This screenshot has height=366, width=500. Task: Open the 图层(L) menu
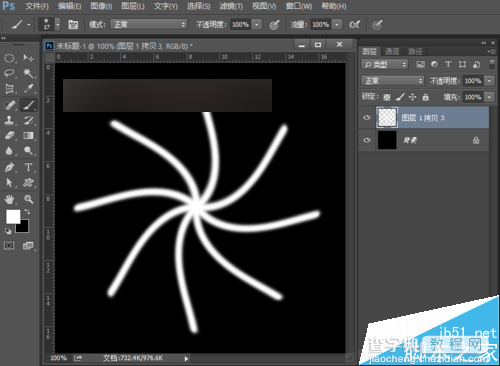point(133,6)
